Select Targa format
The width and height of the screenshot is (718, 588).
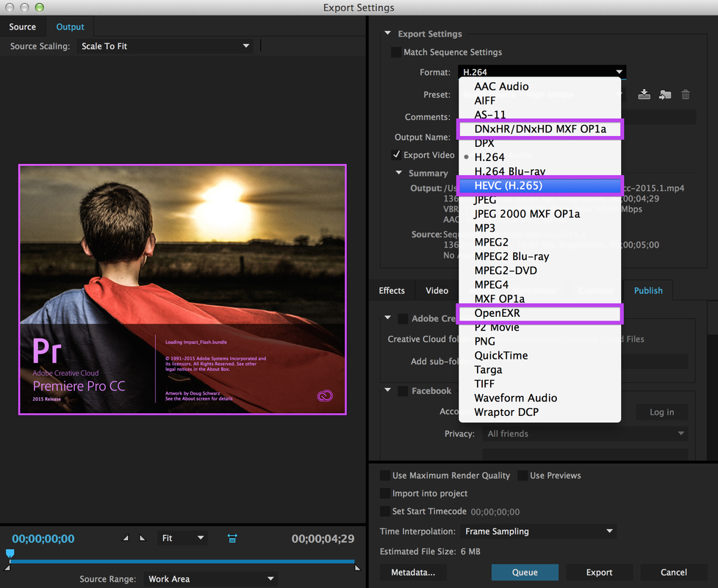[x=540, y=370]
